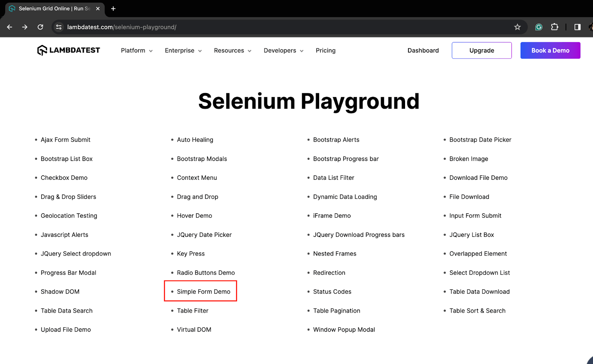
Task: Open Radio Buttons Demo link
Action: click(206, 273)
